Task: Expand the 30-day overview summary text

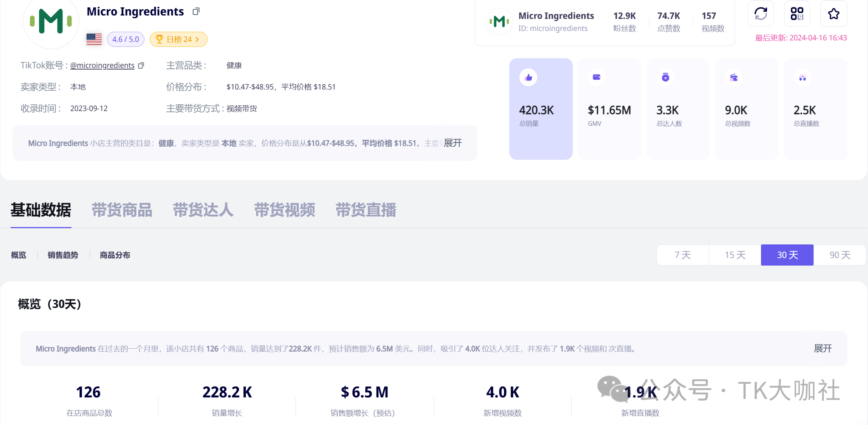Action: 823,348
